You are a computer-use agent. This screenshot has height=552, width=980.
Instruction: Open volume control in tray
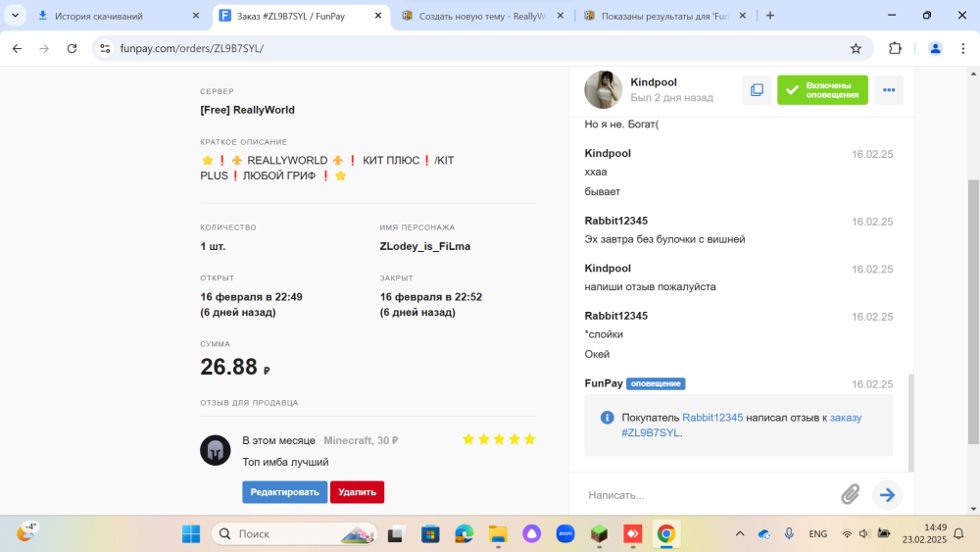point(864,534)
